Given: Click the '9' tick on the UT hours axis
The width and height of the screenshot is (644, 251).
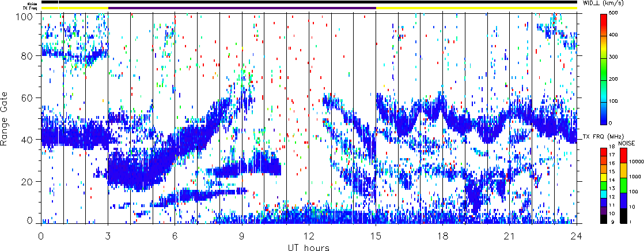Looking at the screenshot, I should click(242, 236).
